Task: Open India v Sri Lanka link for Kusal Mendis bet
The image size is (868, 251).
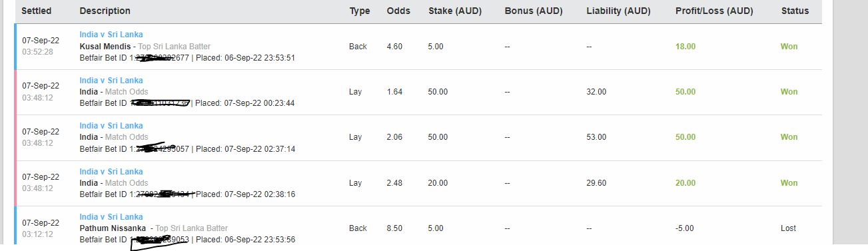Action: [111, 35]
